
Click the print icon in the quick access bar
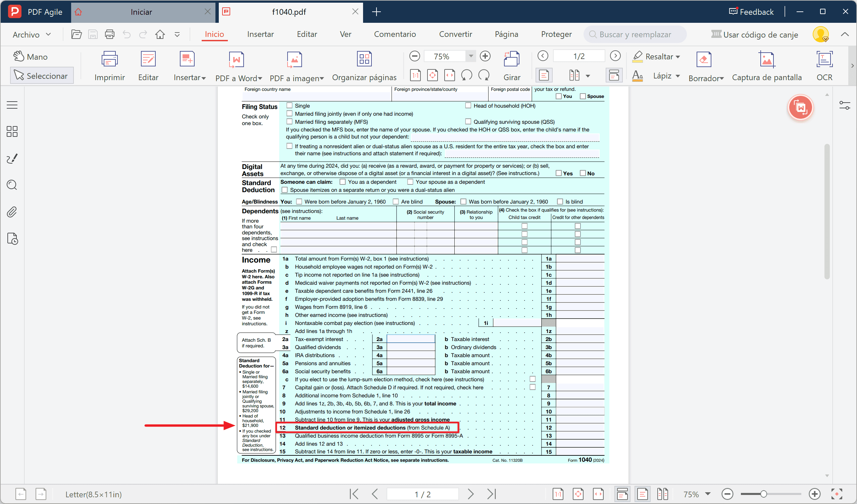[109, 34]
